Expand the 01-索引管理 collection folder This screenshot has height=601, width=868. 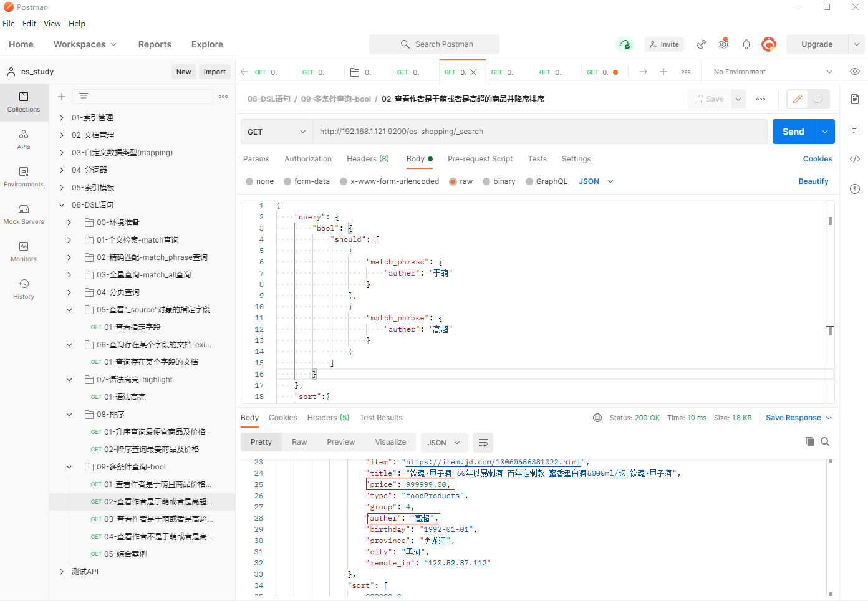tap(61, 118)
